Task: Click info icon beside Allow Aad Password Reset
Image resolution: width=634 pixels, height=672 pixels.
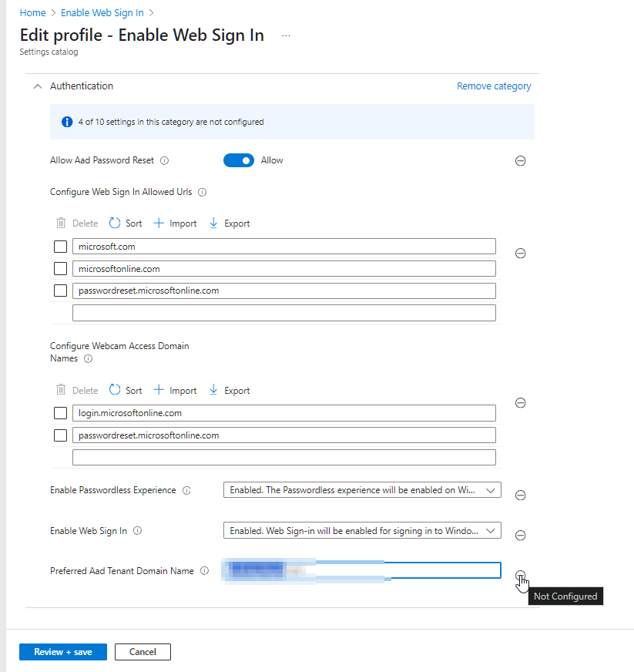Action: (165, 161)
